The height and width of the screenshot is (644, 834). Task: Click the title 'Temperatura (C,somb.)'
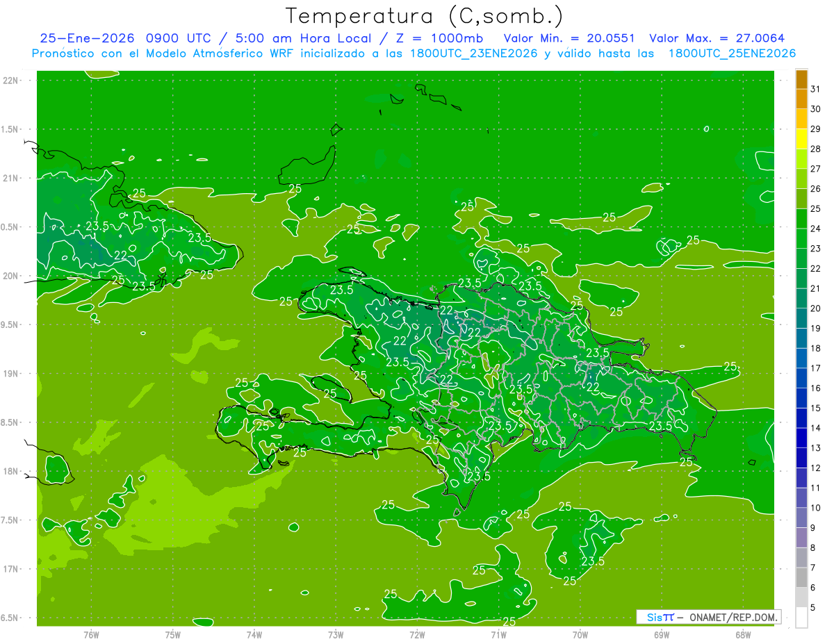[x=424, y=15]
